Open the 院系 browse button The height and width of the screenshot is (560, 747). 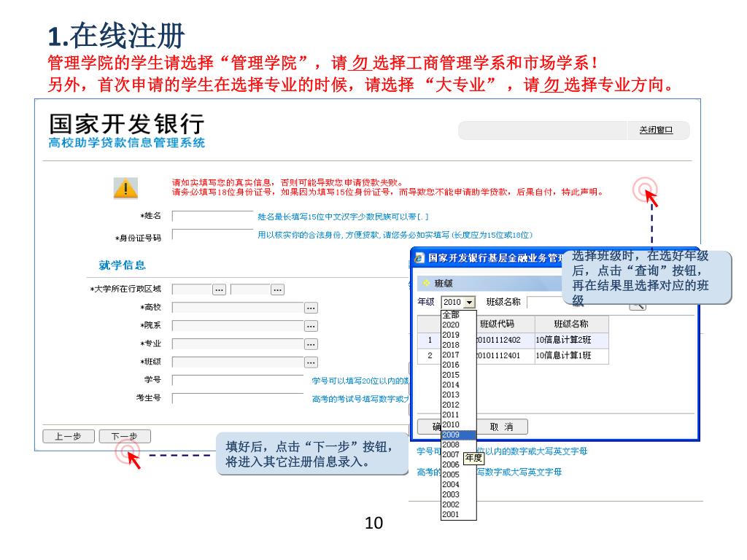311,326
